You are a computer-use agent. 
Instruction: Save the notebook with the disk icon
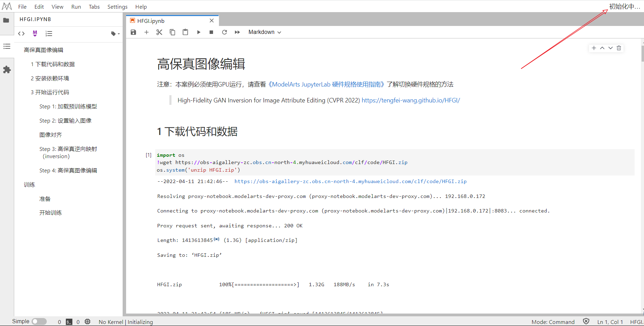tap(133, 32)
